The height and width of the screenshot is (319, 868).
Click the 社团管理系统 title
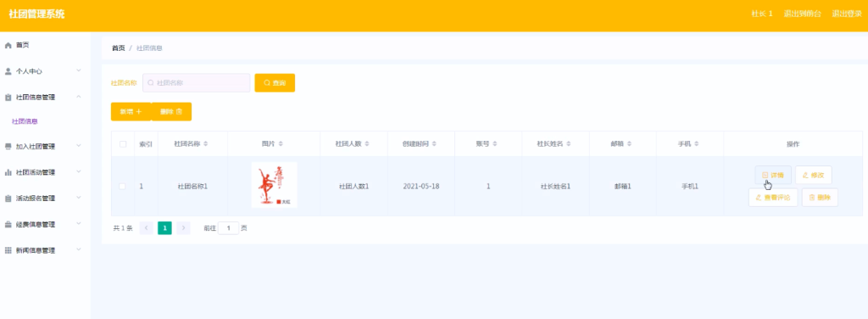pos(36,14)
